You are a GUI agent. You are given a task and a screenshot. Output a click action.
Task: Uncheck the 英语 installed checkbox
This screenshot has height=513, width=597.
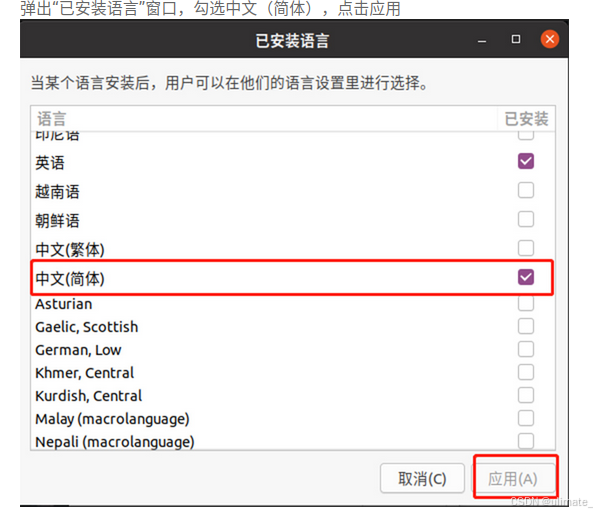[526, 161]
